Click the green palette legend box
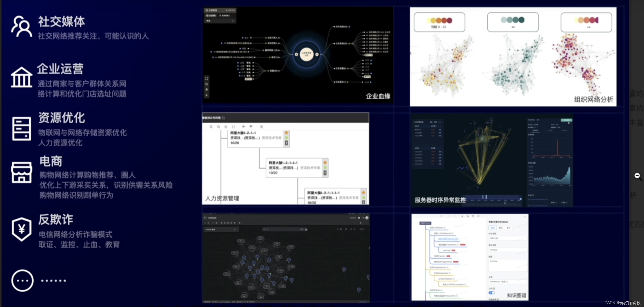This screenshot has height=307, width=644. [513, 22]
